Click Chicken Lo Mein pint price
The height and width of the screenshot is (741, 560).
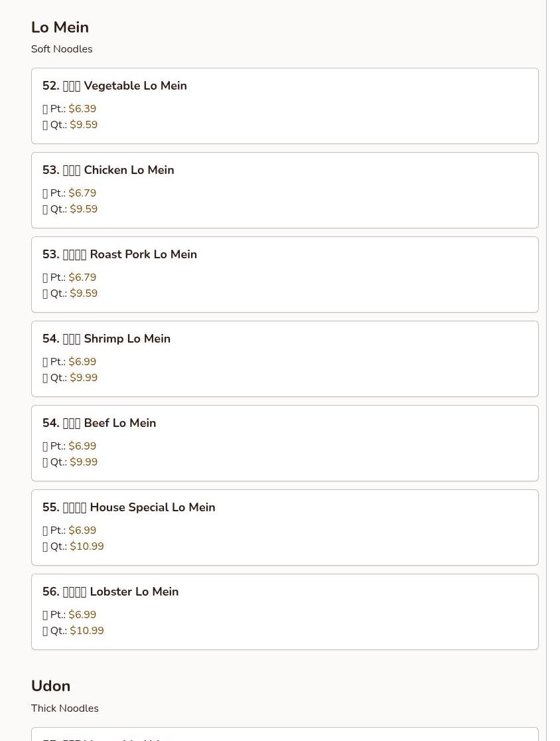[x=82, y=193]
